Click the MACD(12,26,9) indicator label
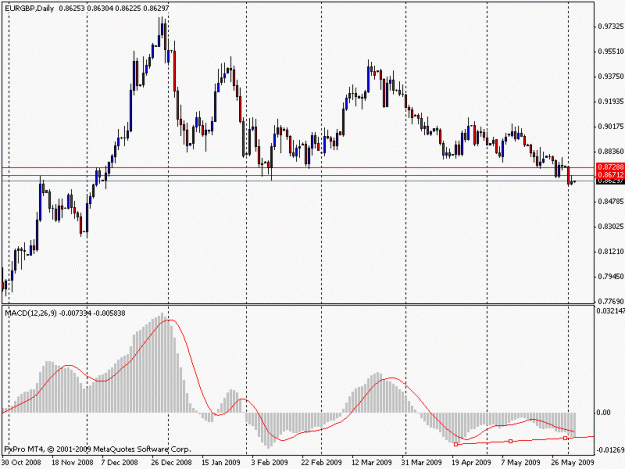This screenshot has height=469, width=625. pos(31,313)
